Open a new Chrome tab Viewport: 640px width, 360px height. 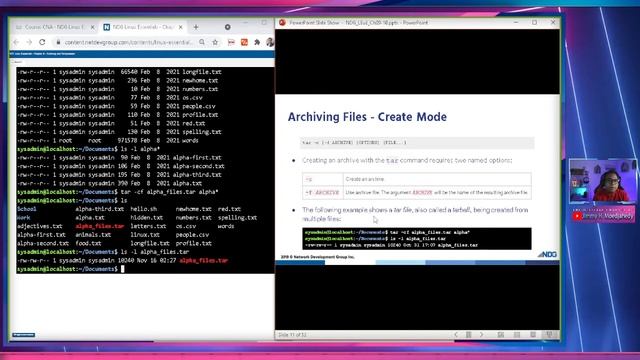(x=196, y=27)
